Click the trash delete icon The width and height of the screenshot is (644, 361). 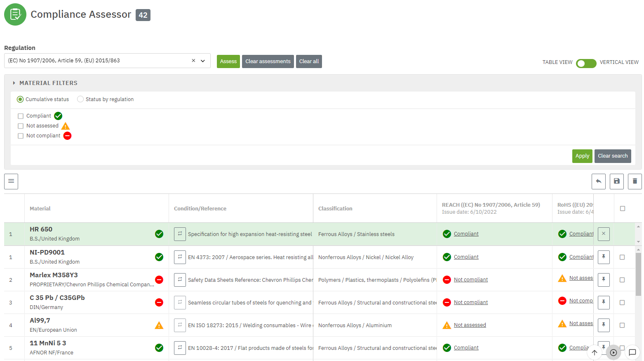(x=635, y=181)
